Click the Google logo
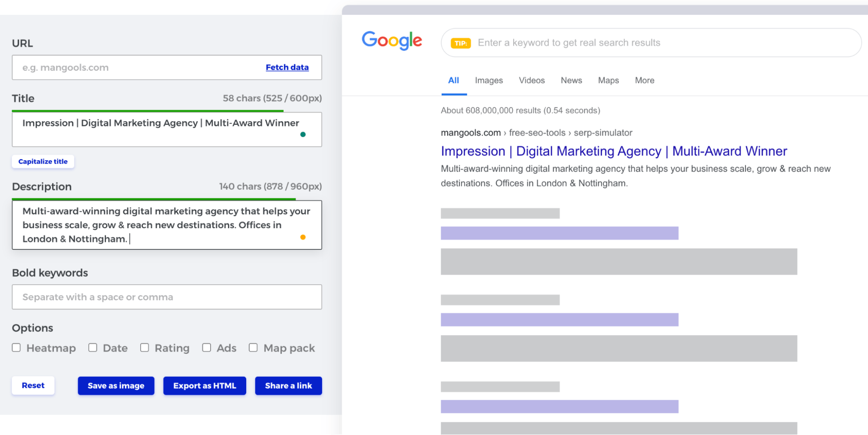The width and height of the screenshot is (868, 435). coord(392,40)
